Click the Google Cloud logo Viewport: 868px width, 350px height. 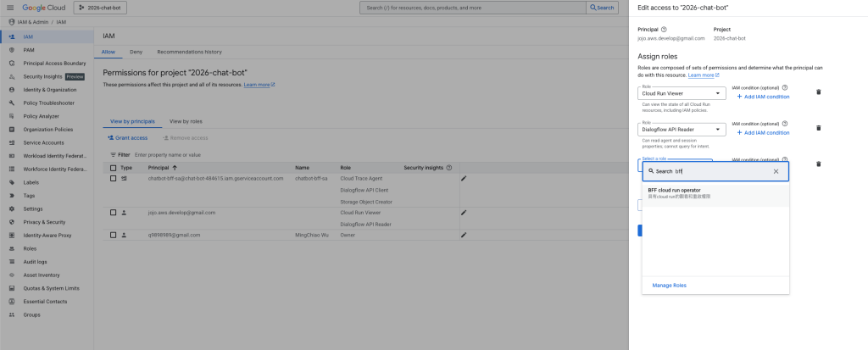click(x=43, y=8)
